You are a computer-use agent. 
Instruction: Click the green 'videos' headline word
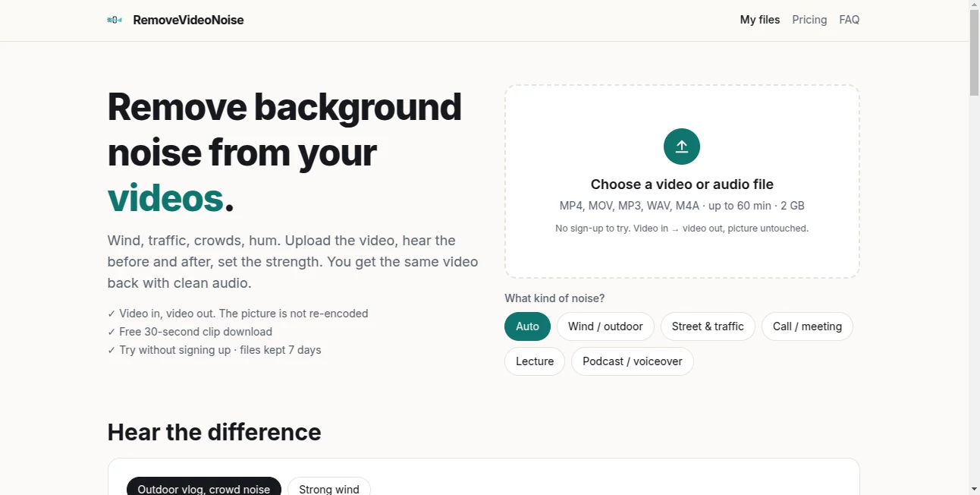coord(165,197)
